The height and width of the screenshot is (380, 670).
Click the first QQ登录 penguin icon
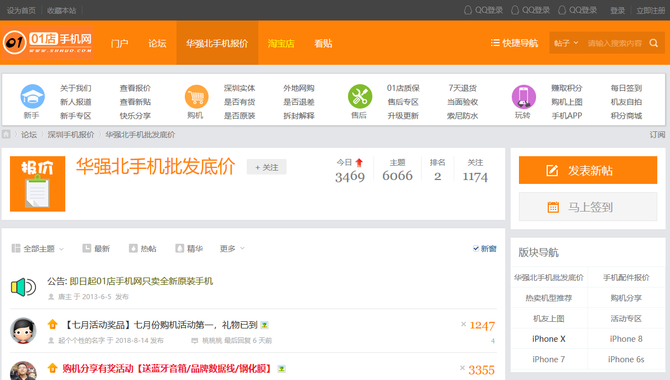click(x=468, y=10)
